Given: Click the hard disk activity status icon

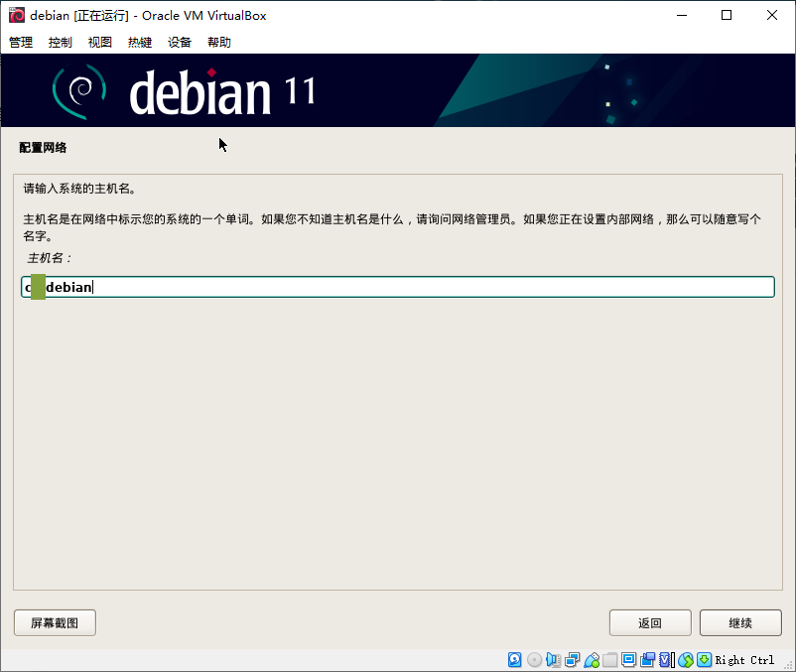Looking at the screenshot, I should pos(515,660).
